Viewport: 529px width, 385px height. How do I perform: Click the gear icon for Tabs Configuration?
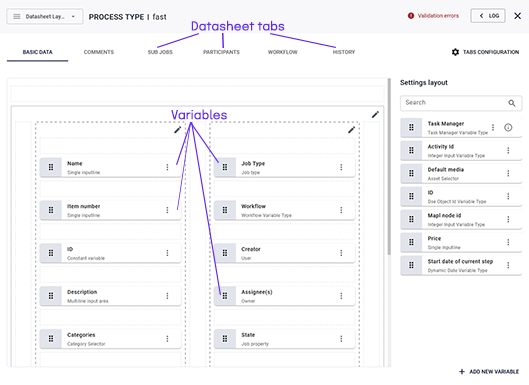455,52
